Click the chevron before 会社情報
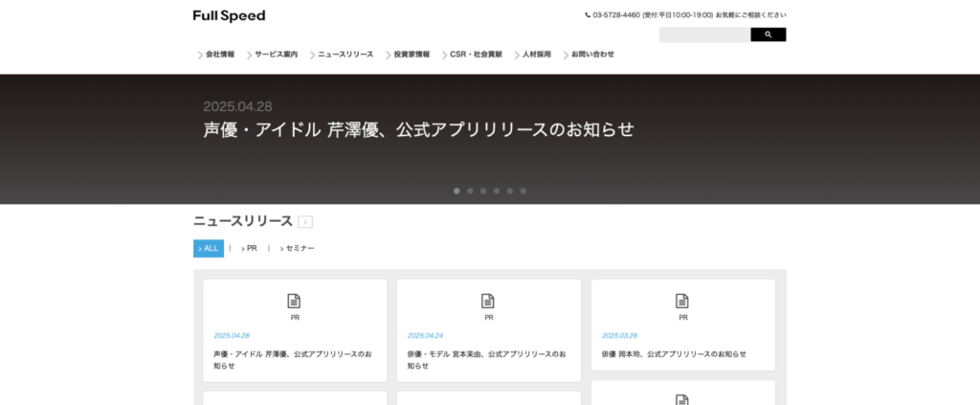This screenshot has height=405, width=980. [x=201, y=55]
